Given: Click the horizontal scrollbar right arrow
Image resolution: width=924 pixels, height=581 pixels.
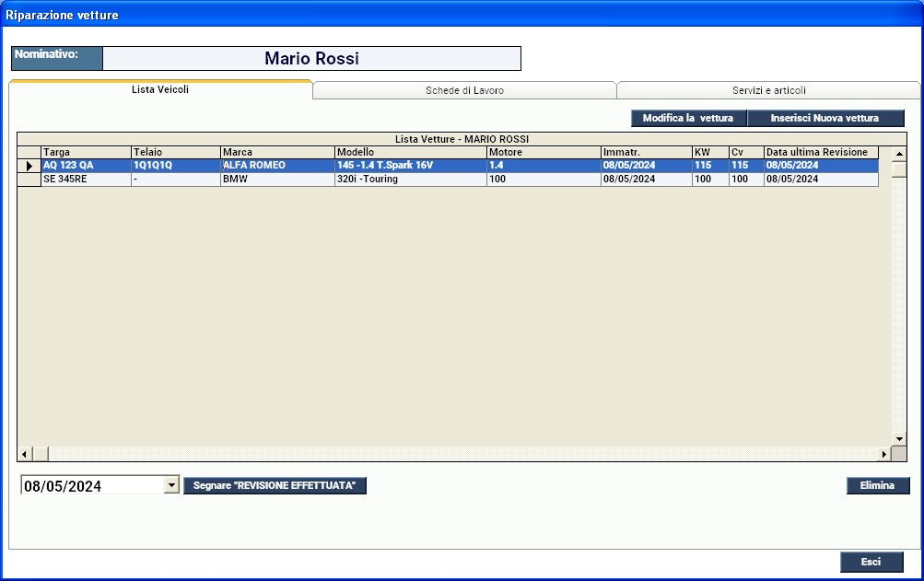Looking at the screenshot, I should [x=885, y=454].
